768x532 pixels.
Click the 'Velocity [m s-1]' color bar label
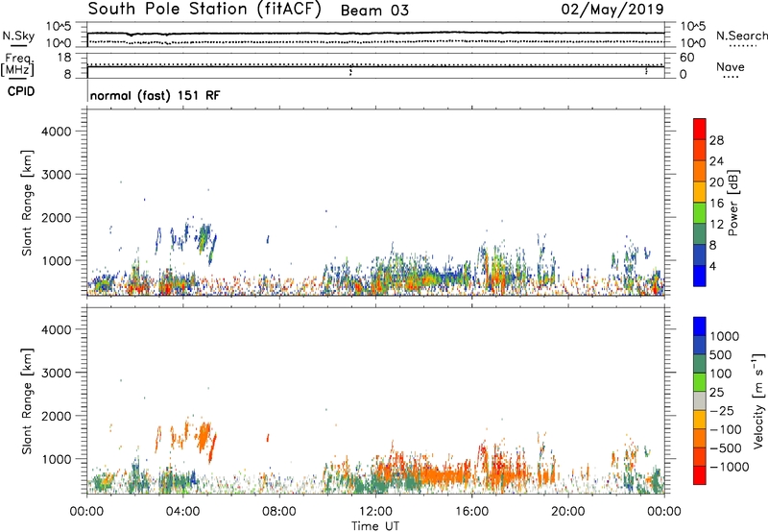click(758, 400)
